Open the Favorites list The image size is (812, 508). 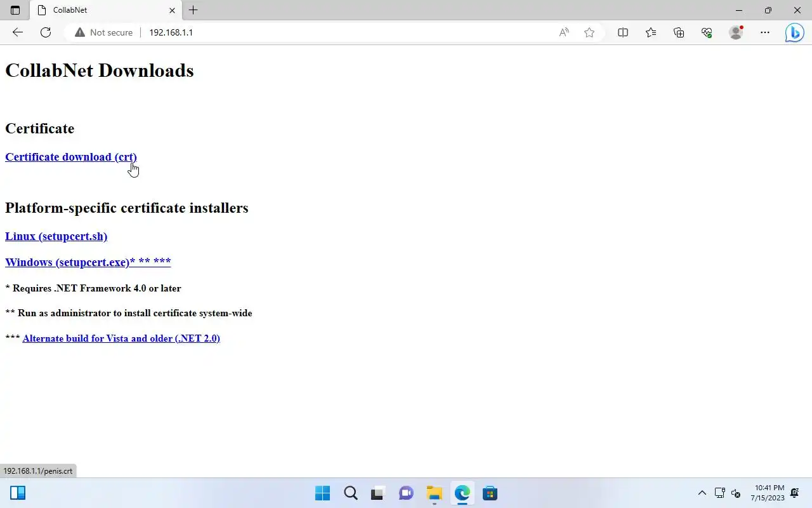click(x=651, y=32)
